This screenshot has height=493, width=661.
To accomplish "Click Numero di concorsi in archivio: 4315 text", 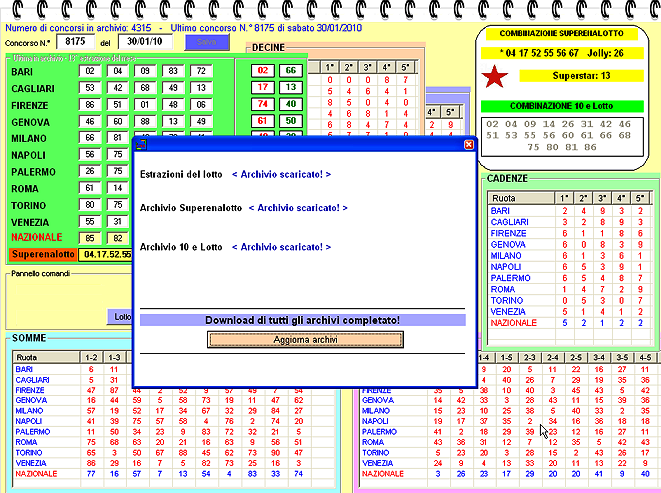I will pyautogui.click(x=78, y=28).
